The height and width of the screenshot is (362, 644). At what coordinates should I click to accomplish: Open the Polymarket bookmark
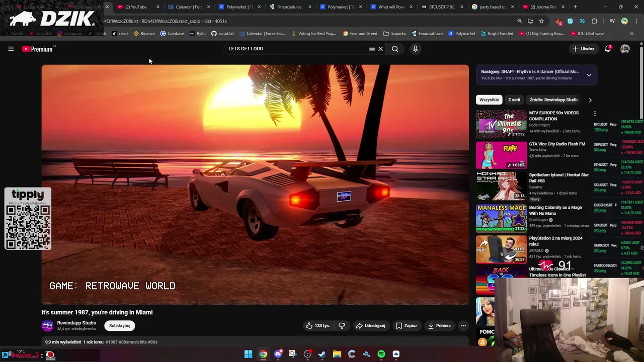click(x=462, y=33)
